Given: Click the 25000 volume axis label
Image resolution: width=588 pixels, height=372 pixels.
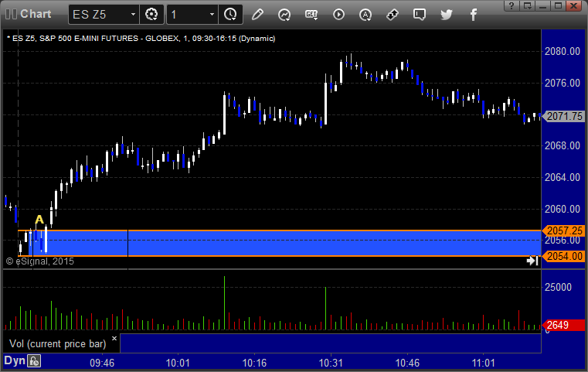Looking at the screenshot, I should click(x=558, y=287).
